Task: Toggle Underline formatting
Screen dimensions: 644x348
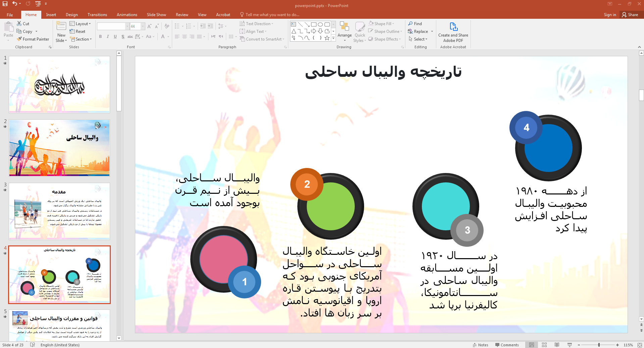Action: (x=115, y=37)
